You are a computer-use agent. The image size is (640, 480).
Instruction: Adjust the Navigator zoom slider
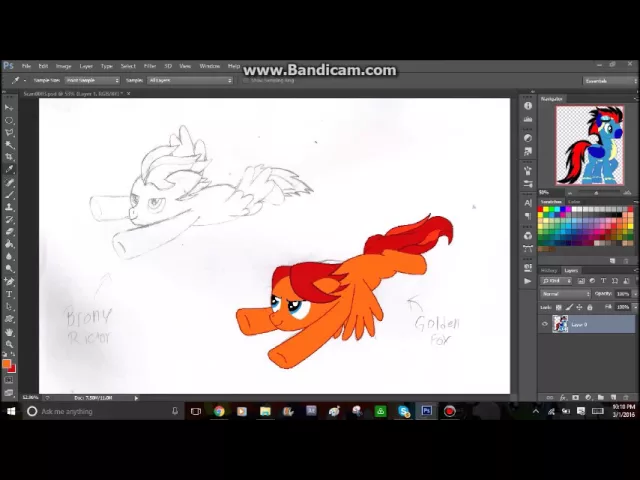pyautogui.click(x=596, y=193)
